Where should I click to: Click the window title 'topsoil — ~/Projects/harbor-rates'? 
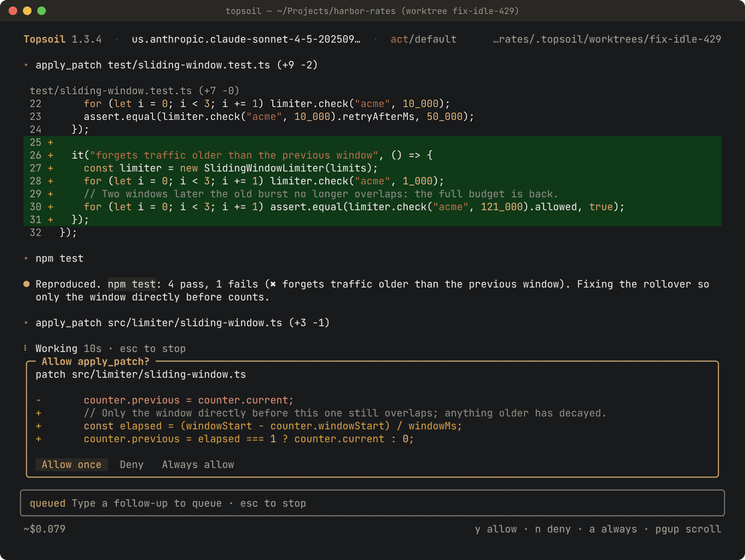372,11
